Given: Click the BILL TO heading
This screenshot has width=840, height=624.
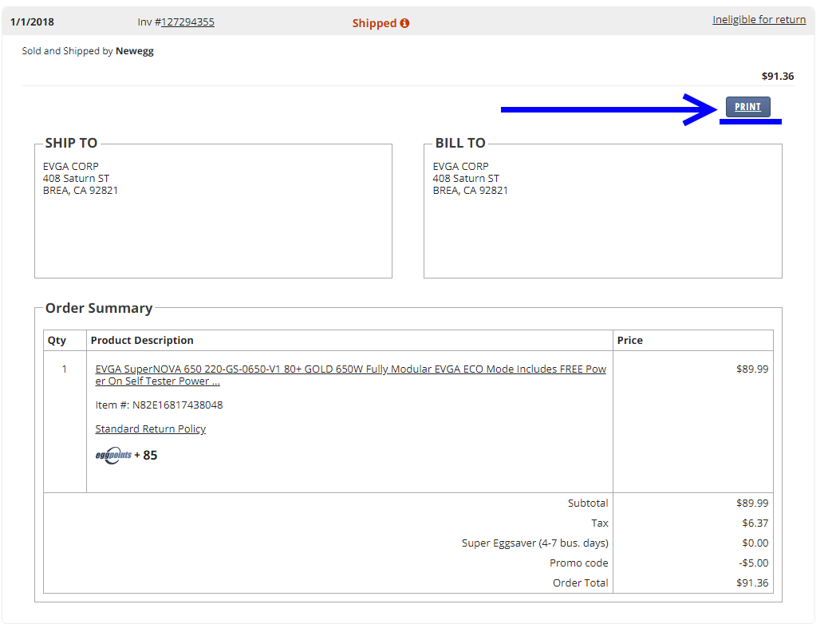Looking at the screenshot, I should 460,143.
